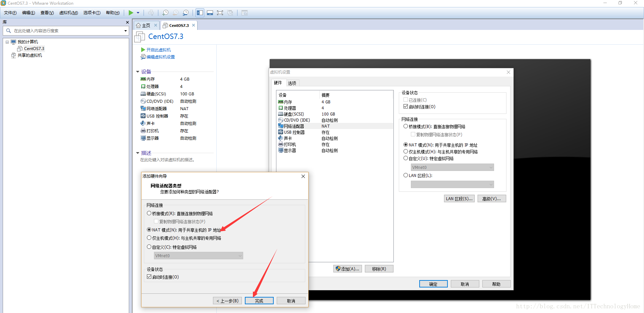Select LAN 区段(L) radio in settings dialog
The width and height of the screenshot is (644, 313).
(406, 175)
